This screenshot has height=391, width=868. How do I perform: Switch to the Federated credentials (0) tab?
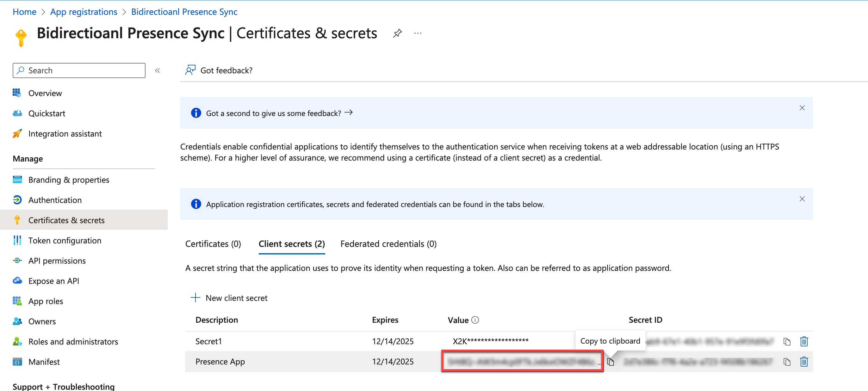[x=388, y=243]
